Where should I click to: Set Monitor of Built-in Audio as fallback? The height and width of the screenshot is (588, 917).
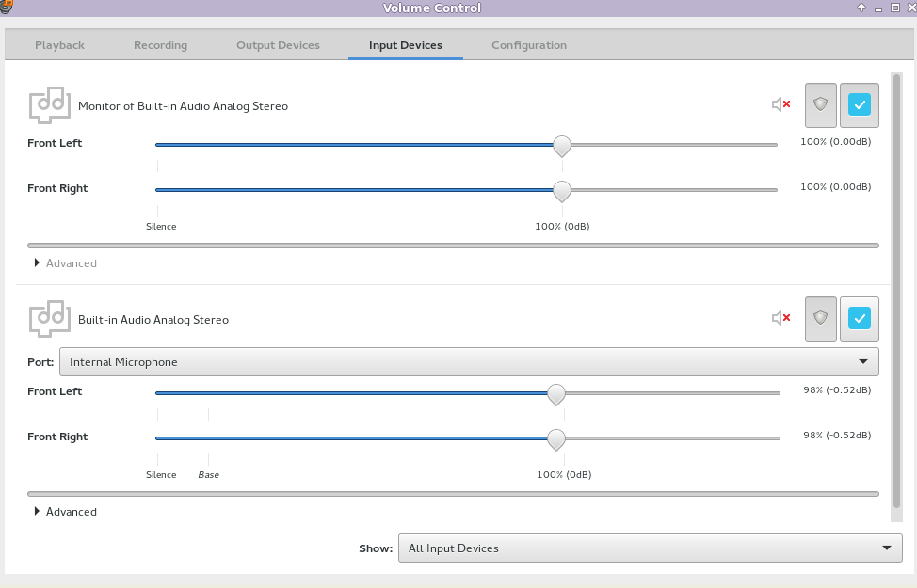tap(859, 105)
